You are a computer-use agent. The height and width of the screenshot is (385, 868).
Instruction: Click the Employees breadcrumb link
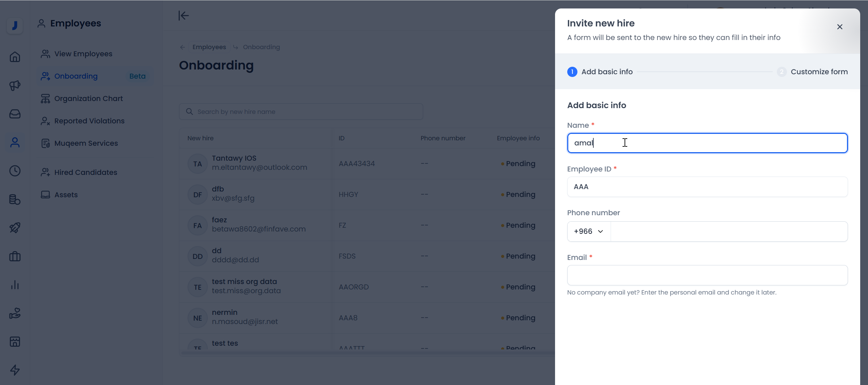tap(209, 47)
